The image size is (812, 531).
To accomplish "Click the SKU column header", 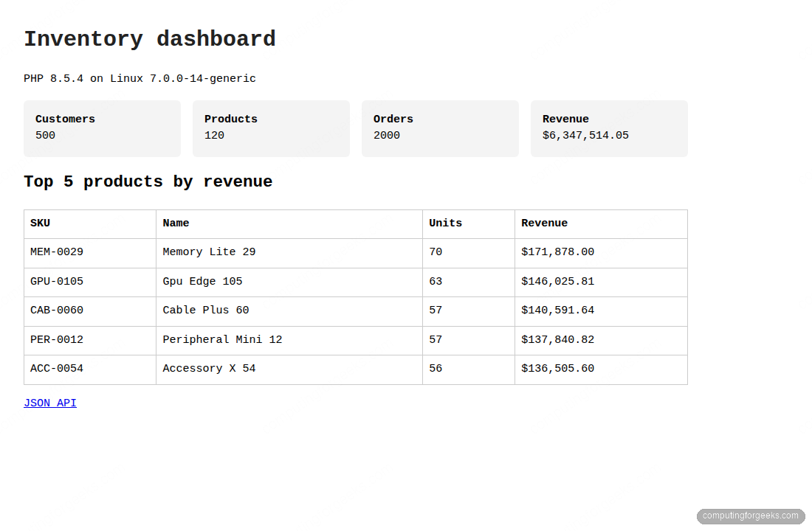I will (40, 223).
